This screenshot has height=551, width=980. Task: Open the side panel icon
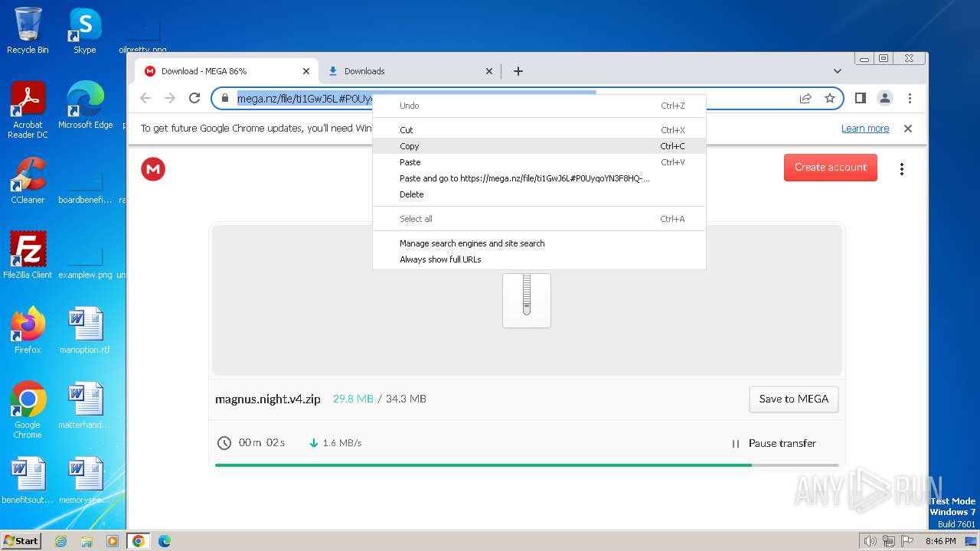coord(861,98)
